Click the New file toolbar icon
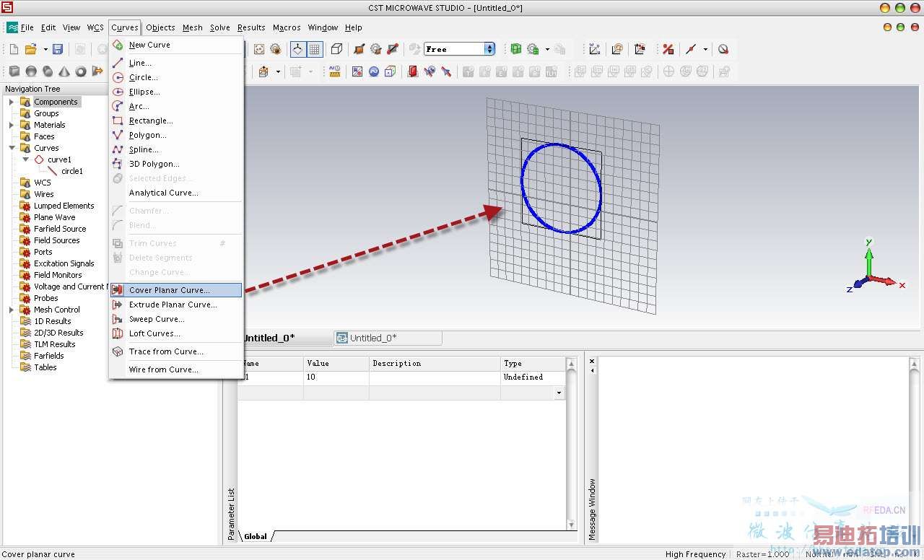Viewport: 924px width, 560px height. point(14,49)
